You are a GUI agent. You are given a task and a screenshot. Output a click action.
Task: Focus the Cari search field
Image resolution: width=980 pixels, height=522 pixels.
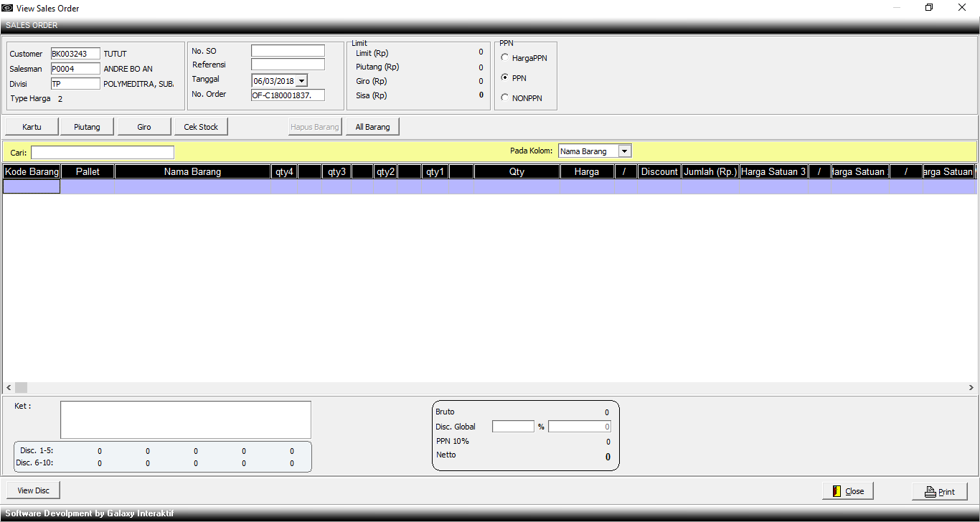pos(103,153)
